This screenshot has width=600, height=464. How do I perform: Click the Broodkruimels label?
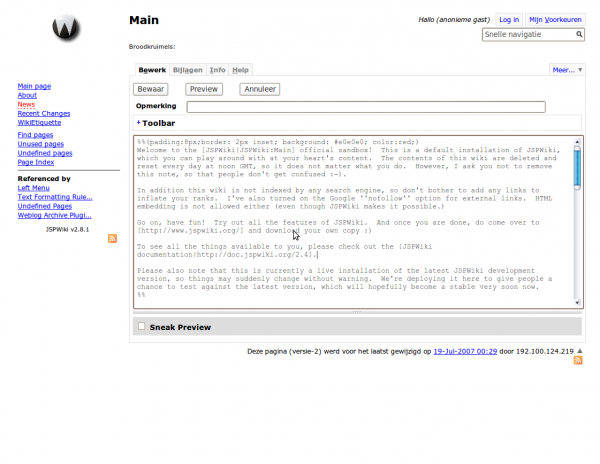click(x=152, y=47)
